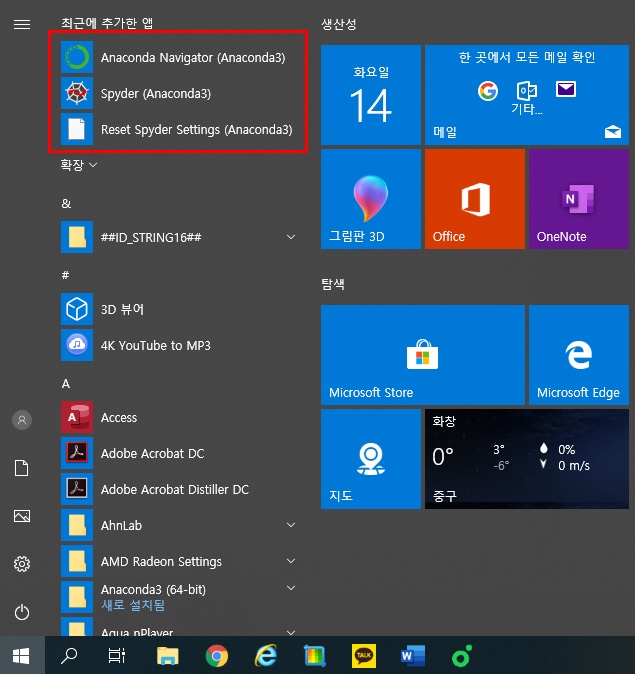
Task: Click the & letter section header
Action: pos(66,203)
